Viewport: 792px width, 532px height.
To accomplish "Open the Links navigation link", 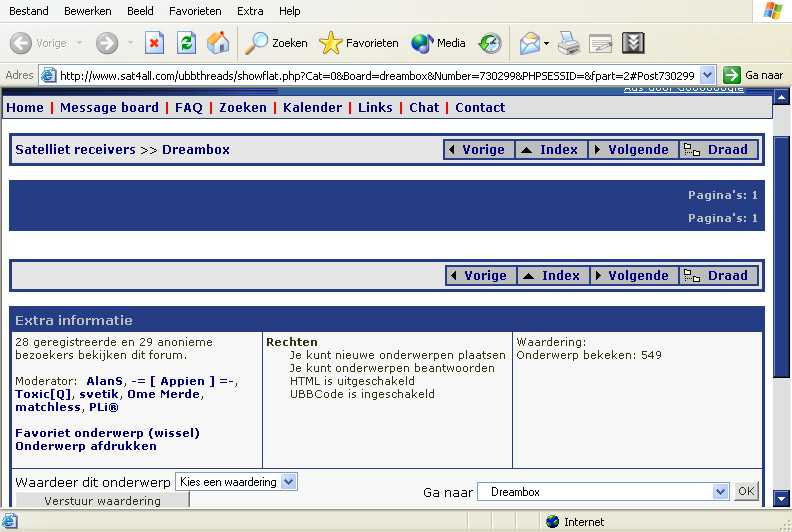I will tap(375, 107).
